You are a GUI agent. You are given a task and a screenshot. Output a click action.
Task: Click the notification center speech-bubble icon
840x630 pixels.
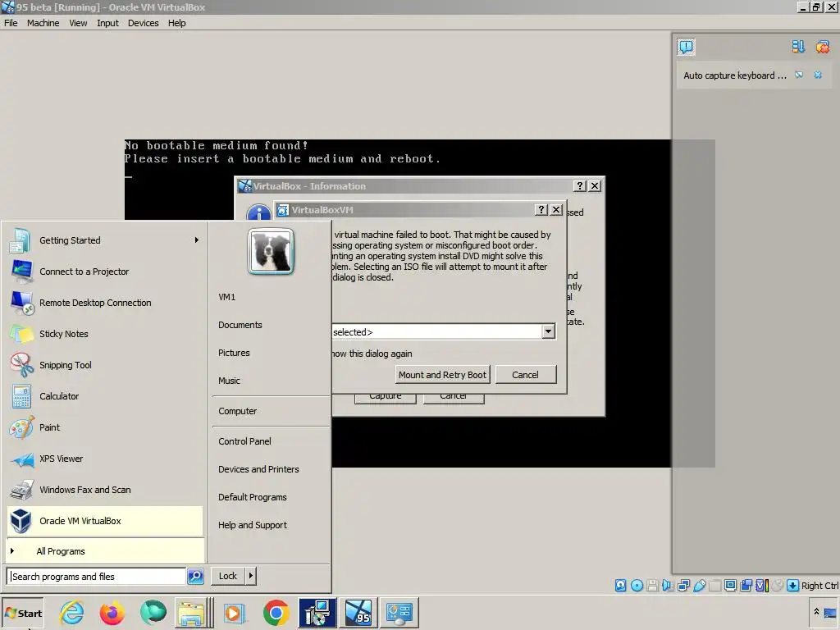pyautogui.click(x=686, y=47)
